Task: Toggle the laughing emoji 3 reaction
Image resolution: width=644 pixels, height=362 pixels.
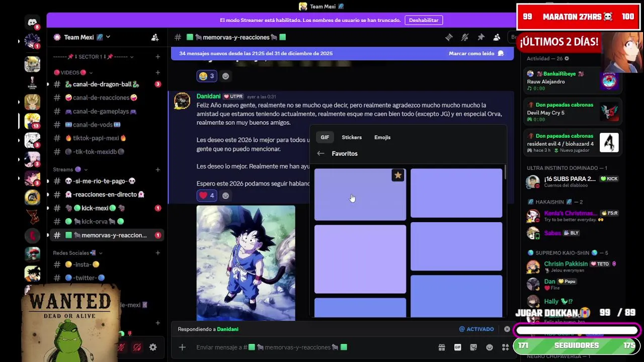Action: [x=206, y=76]
